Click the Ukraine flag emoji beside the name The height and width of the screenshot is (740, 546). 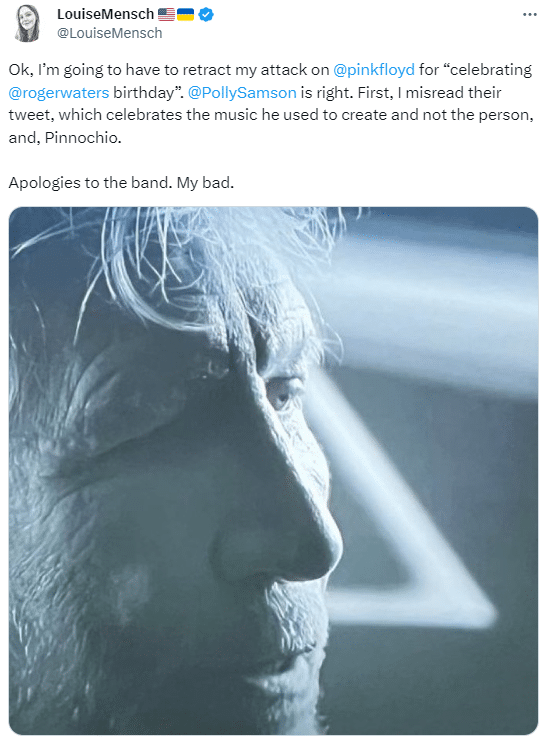click(x=185, y=15)
